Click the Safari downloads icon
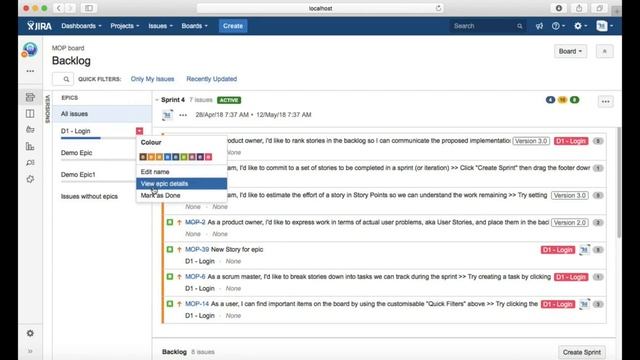 (x=559, y=8)
